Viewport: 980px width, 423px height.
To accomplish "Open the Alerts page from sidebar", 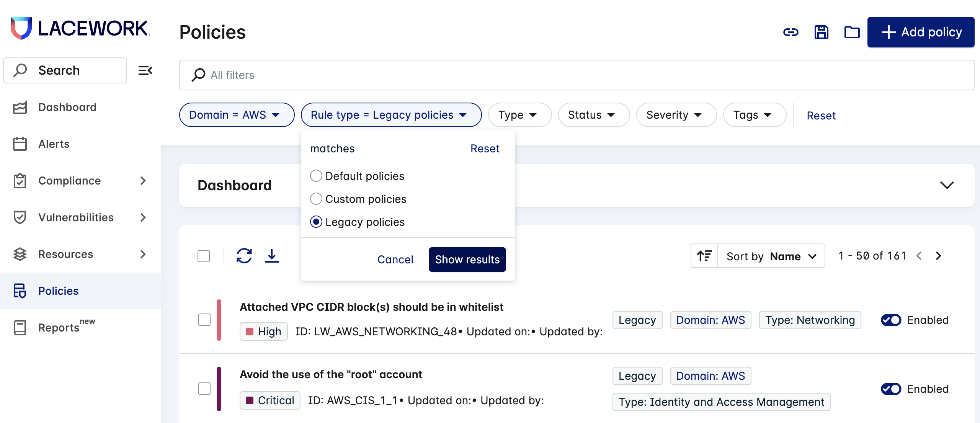I will [x=54, y=144].
